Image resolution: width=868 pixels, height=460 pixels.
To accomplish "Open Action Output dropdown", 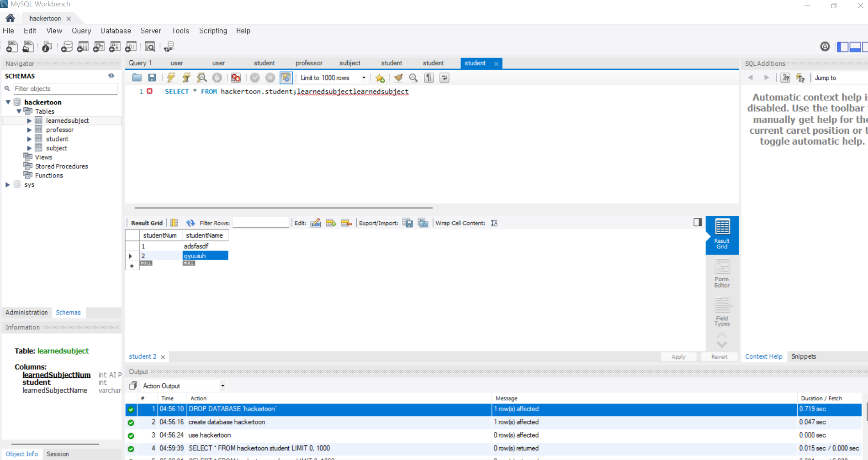I will pyautogui.click(x=223, y=386).
